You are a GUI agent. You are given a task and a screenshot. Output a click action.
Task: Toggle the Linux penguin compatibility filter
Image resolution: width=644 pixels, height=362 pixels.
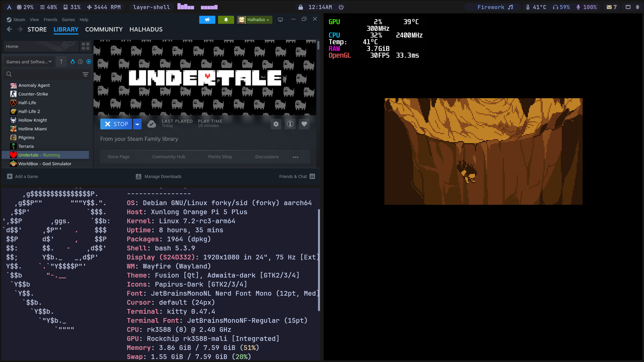pos(73,62)
